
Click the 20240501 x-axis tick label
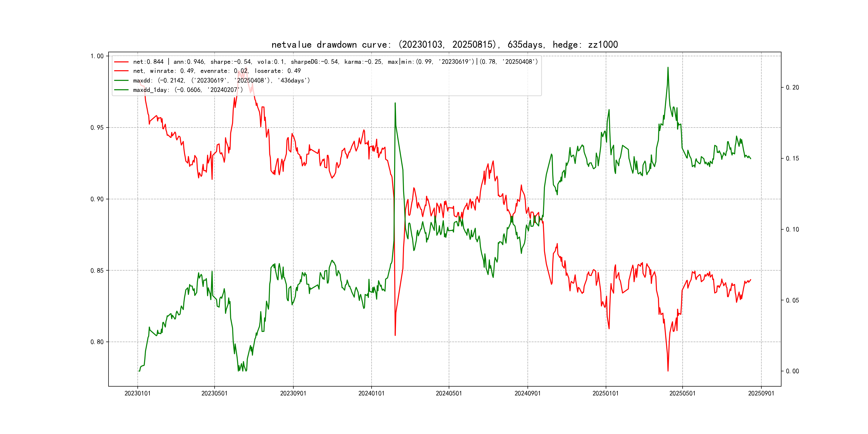coord(449,393)
